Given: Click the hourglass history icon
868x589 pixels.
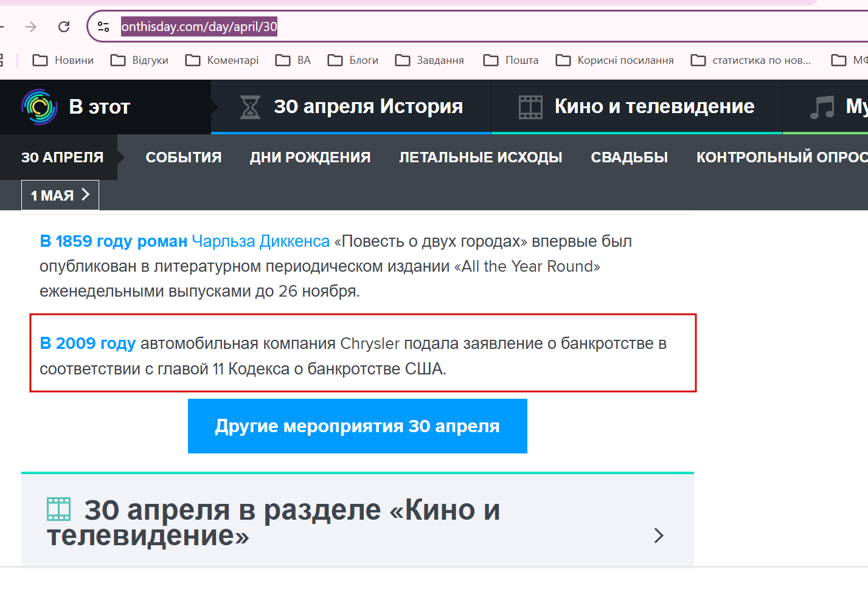Looking at the screenshot, I should click(x=250, y=107).
